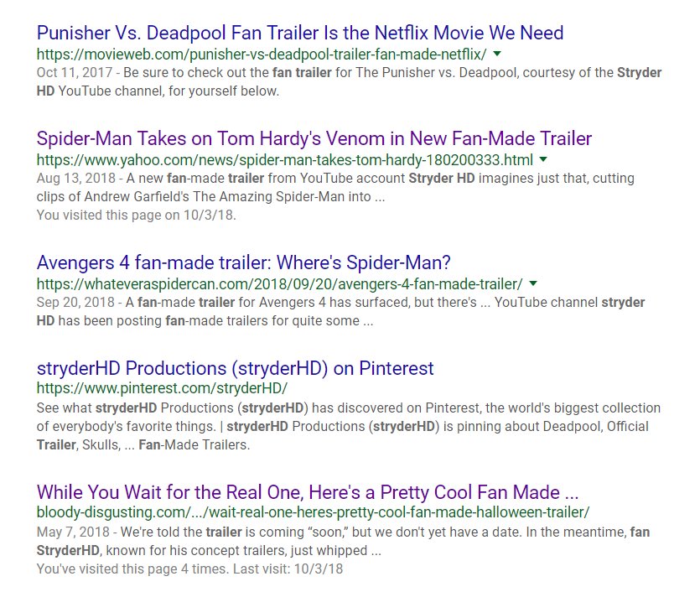Screen dimensions: 700x592
Task: Click the whateveraspidercan.com avengers-4 URL text
Action: (x=279, y=284)
